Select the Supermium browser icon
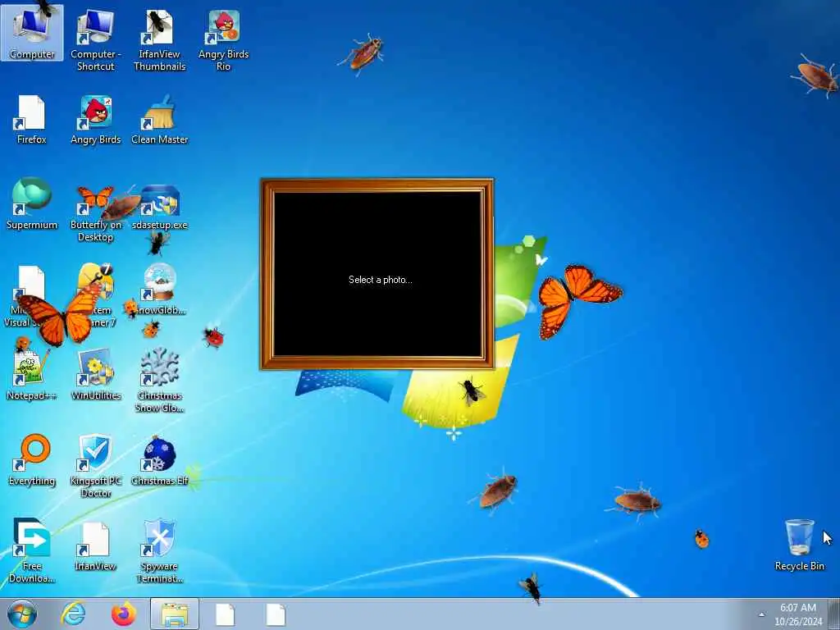Viewport: 840px width, 630px height. [32, 203]
